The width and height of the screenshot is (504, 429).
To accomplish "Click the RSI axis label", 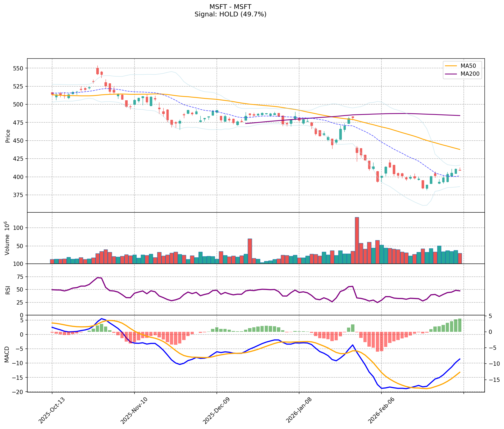I will point(8,290).
